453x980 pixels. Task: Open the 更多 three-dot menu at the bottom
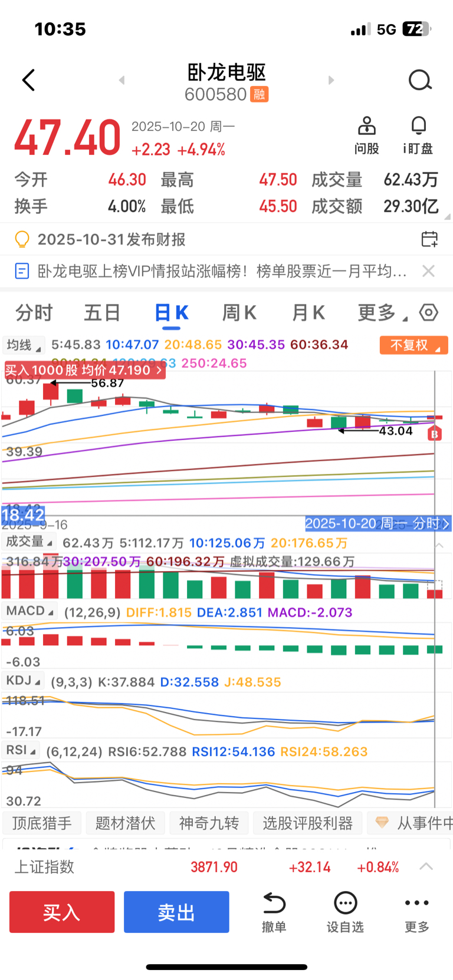pyautogui.click(x=417, y=912)
